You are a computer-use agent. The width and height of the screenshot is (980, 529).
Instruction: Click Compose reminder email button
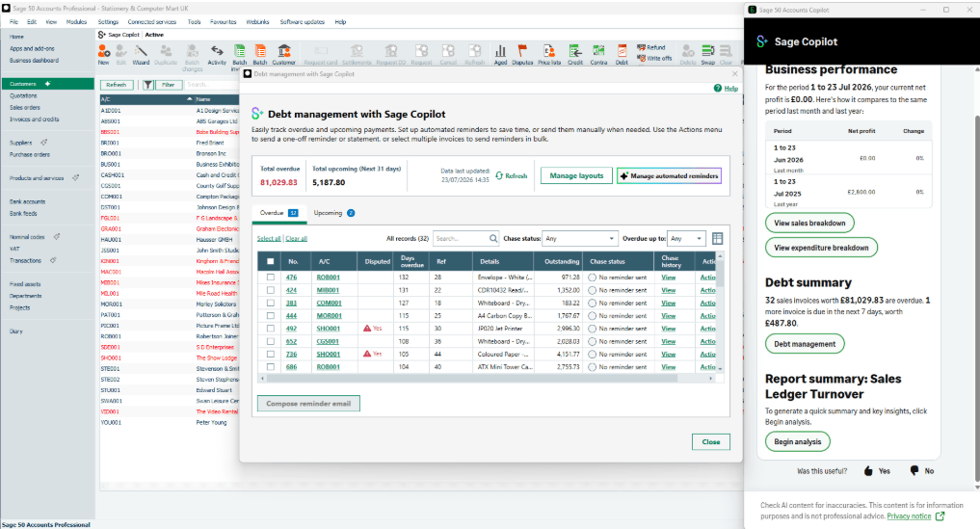(x=308, y=404)
